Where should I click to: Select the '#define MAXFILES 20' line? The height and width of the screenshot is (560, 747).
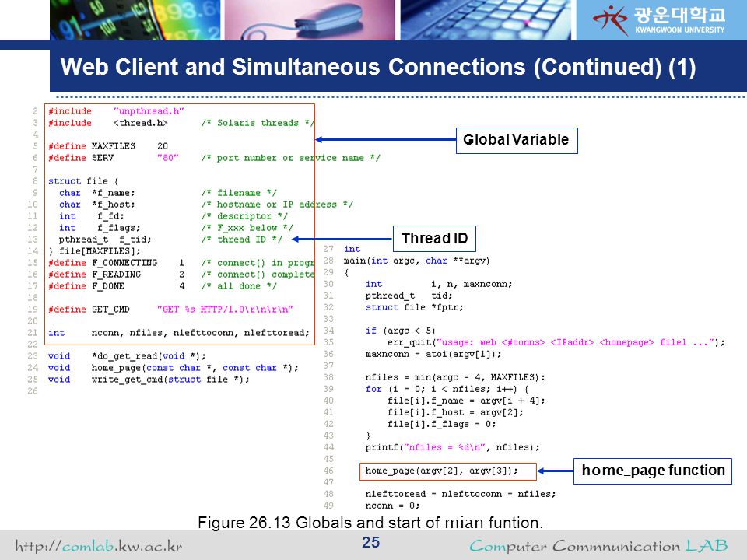click(107, 146)
